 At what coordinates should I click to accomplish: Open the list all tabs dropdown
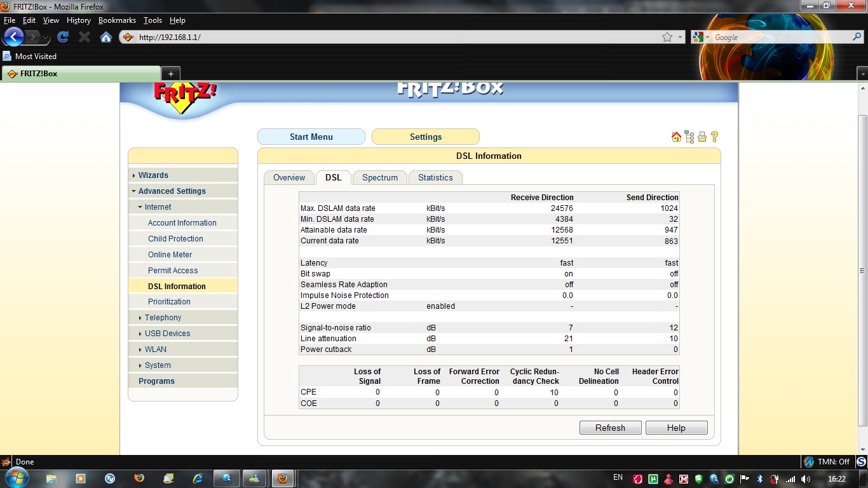click(x=862, y=74)
